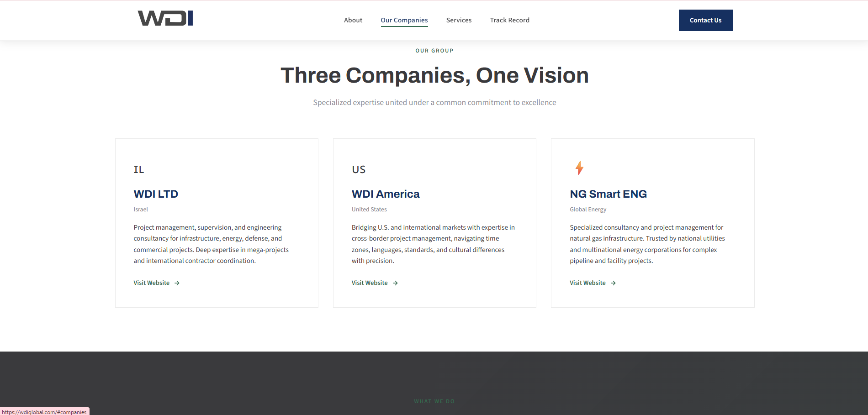Click the Three Companies, One Vision heading
The width and height of the screenshot is (868, 415).
click(x=434, y=75)
